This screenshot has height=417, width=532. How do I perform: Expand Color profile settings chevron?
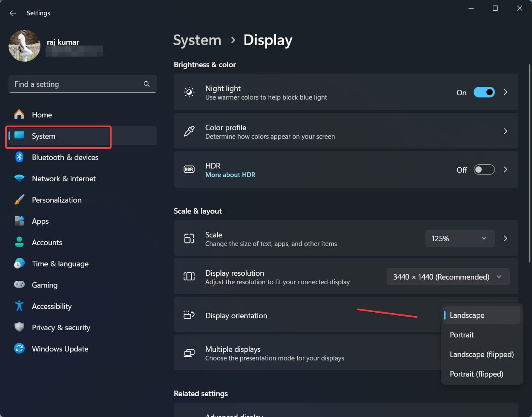(x=506, y=131)
